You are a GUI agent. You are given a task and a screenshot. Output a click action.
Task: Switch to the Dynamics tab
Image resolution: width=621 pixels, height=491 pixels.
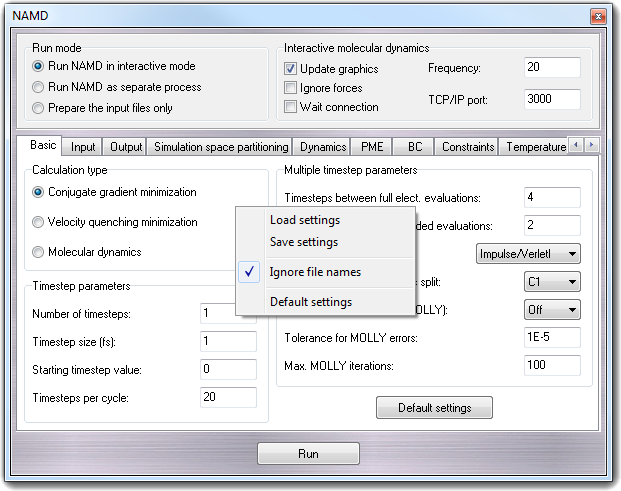click(x=323, y=147)
